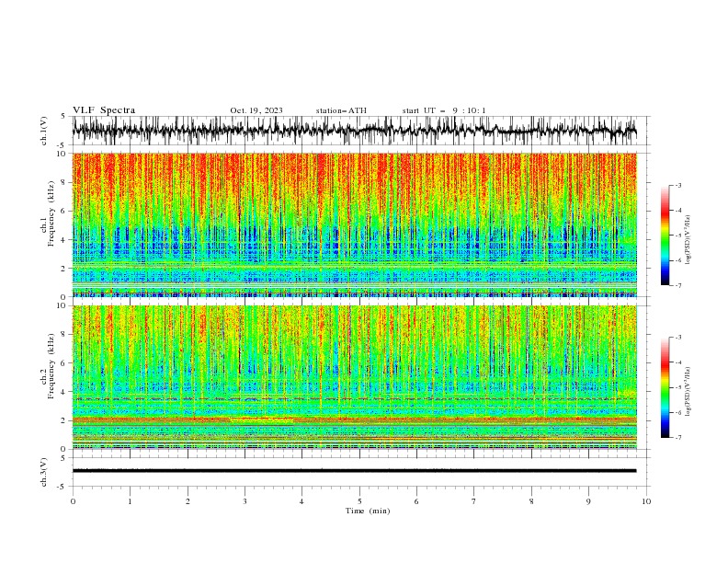
Task: Click the ch.3 flat waveform trace
Action: [354, 471]
